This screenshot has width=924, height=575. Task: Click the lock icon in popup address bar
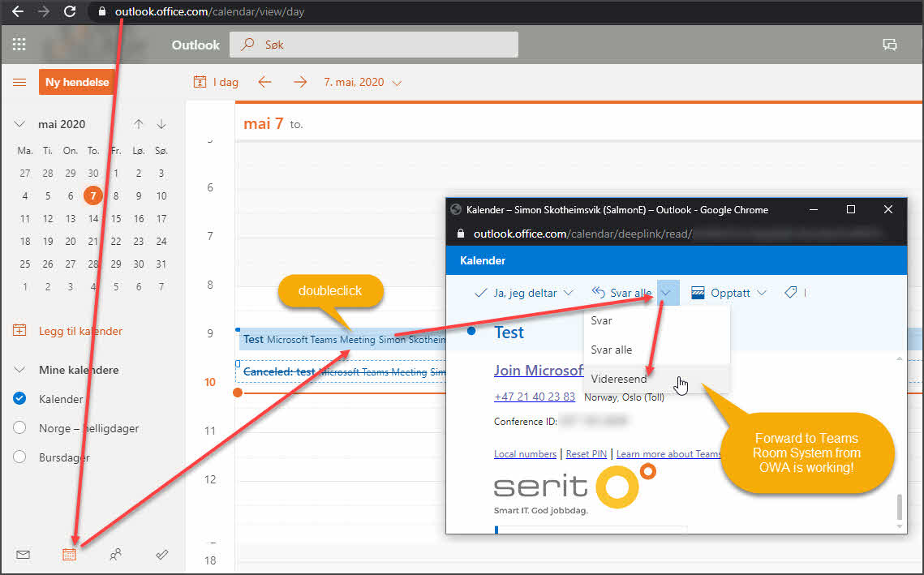462,234
